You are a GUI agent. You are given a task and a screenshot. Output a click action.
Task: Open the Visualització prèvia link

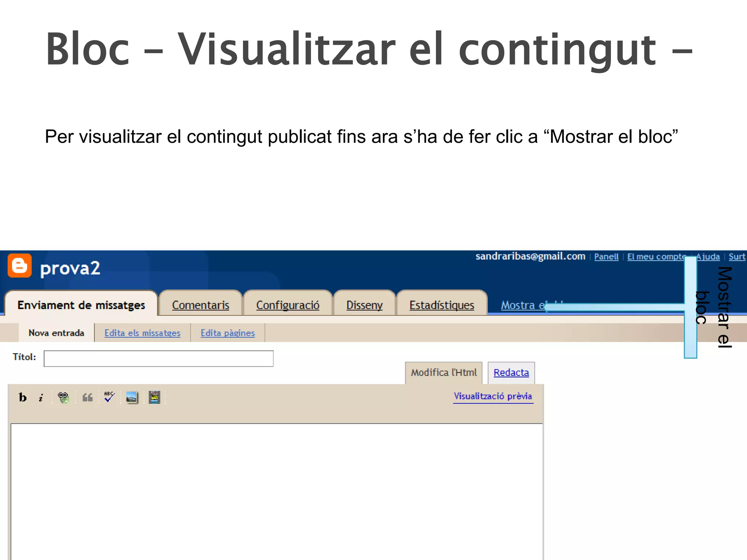(493, 396)
